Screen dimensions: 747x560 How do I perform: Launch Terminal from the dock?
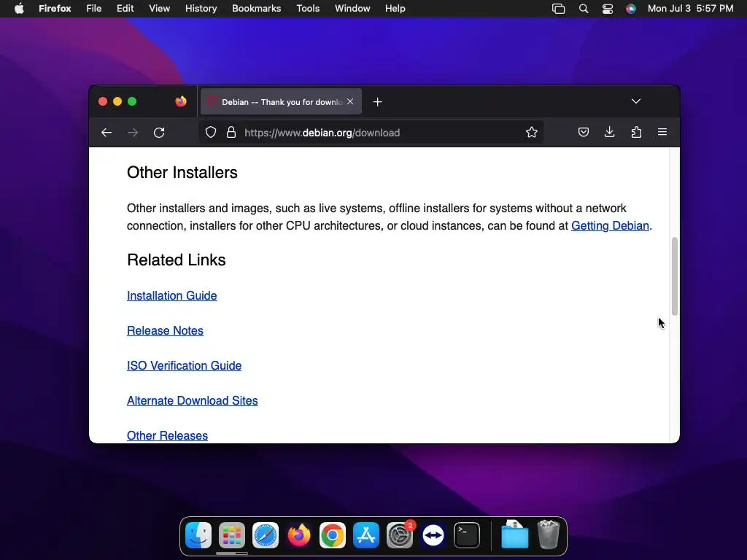click(x=467, y=535)
